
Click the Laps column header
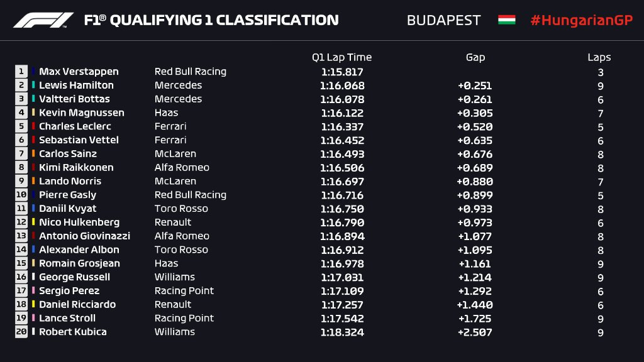tap(599, 57)
